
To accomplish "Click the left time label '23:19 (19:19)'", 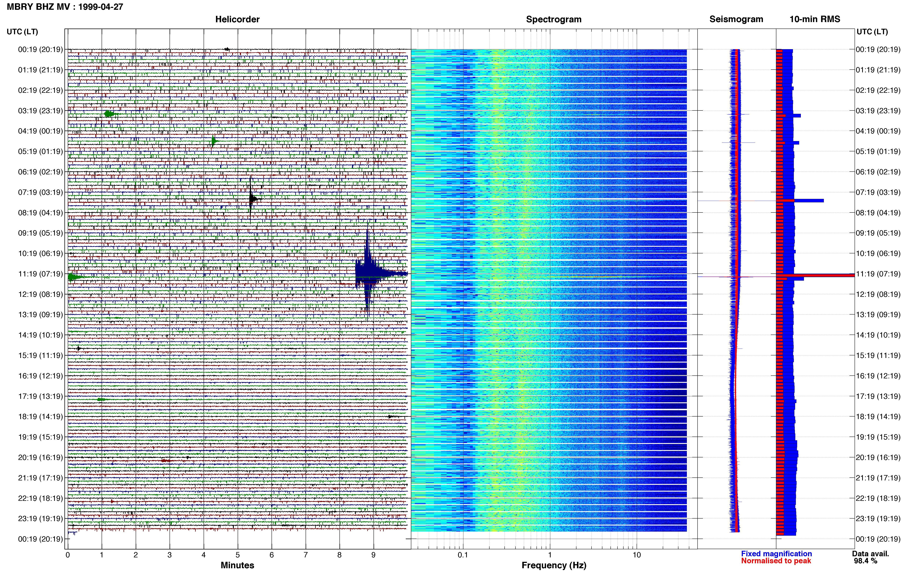I will [x=41, y=519].
